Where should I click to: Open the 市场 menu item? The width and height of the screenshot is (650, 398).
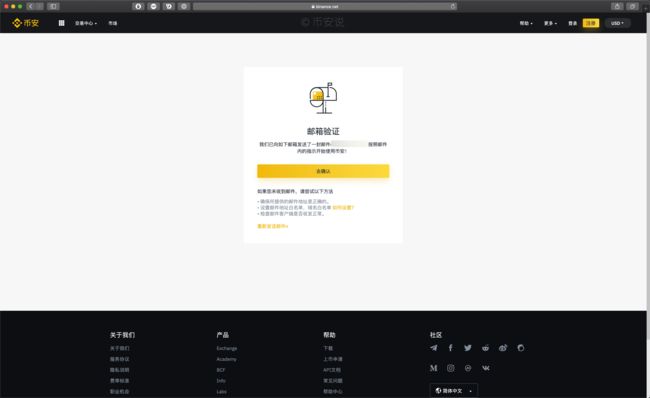[113, 23]
